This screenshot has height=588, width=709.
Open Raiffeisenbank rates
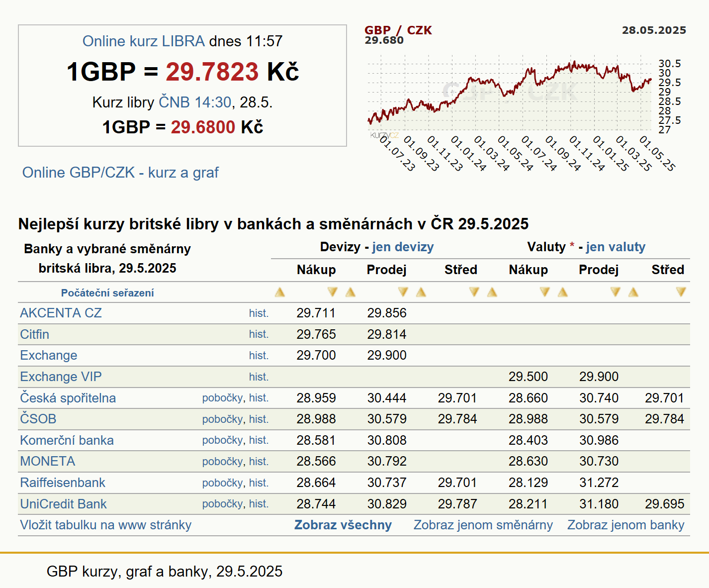[x=63, y=483]
